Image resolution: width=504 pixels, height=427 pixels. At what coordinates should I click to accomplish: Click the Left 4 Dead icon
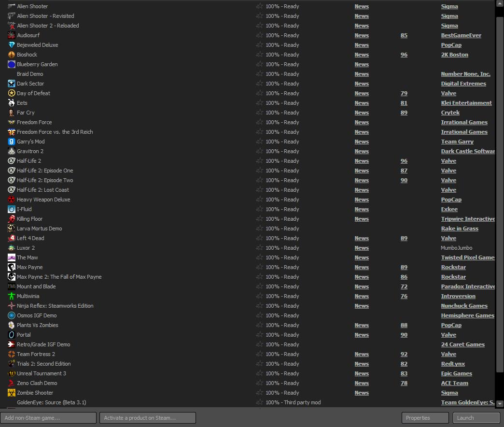tap(12, 238)
